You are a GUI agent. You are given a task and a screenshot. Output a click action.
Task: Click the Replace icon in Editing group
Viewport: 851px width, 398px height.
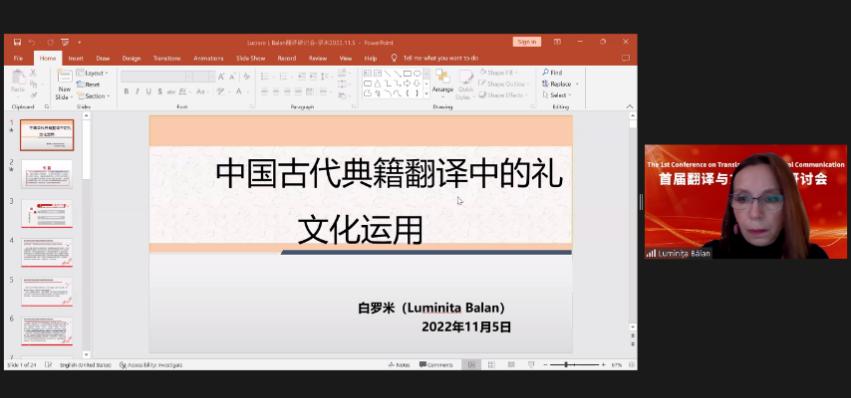coord(545,84)
